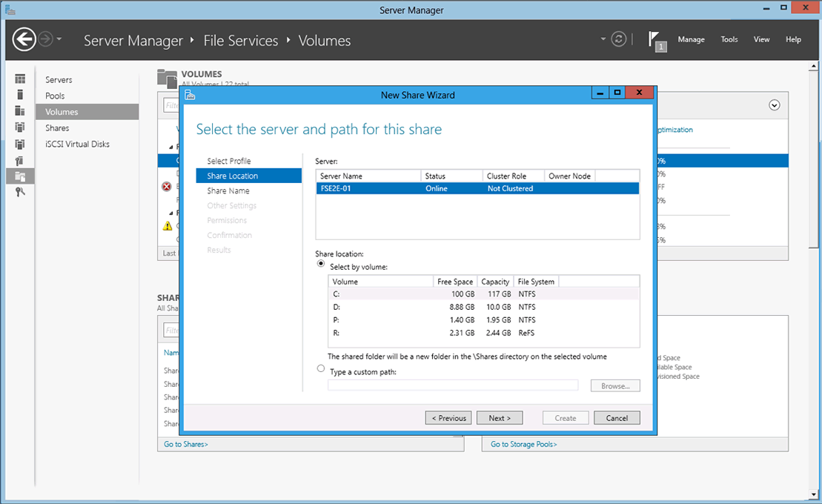Click the fourth server role icon in the sidebar

point(20,127)
